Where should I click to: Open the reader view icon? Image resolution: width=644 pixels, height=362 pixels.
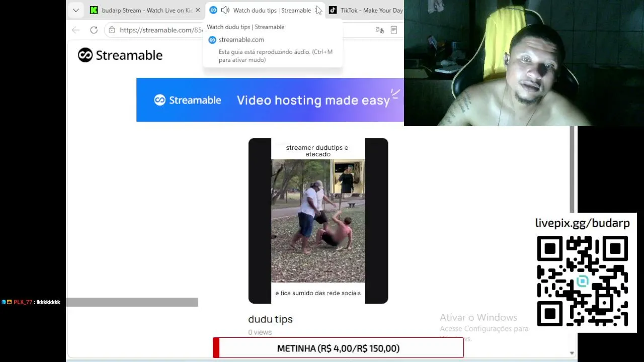click(x=394, y=30)
